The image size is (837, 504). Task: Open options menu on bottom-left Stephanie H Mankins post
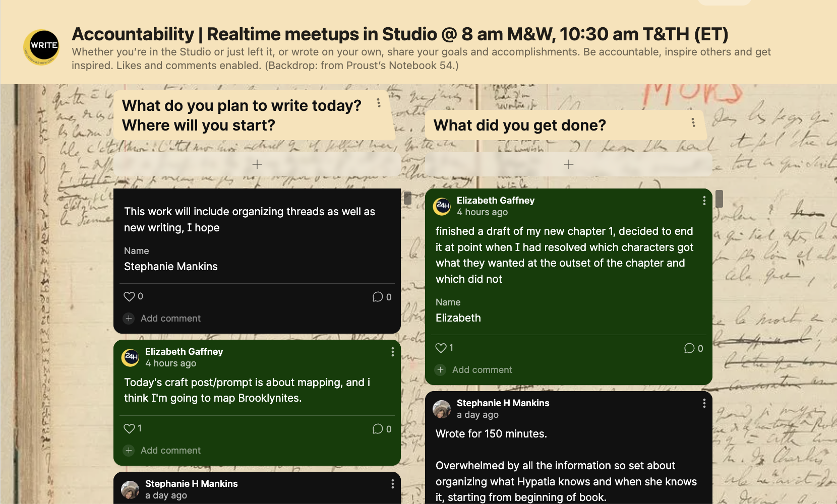point(393,484)
